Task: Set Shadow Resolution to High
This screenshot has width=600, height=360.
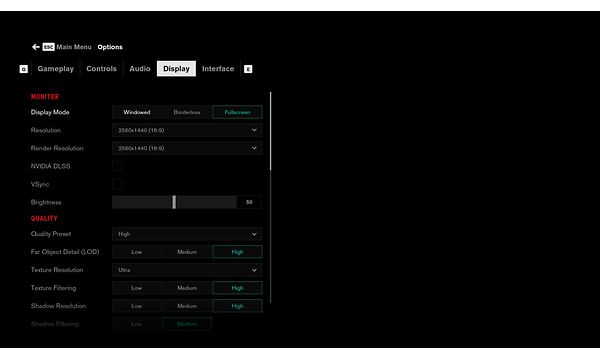Action: click(x=237, y=306)
